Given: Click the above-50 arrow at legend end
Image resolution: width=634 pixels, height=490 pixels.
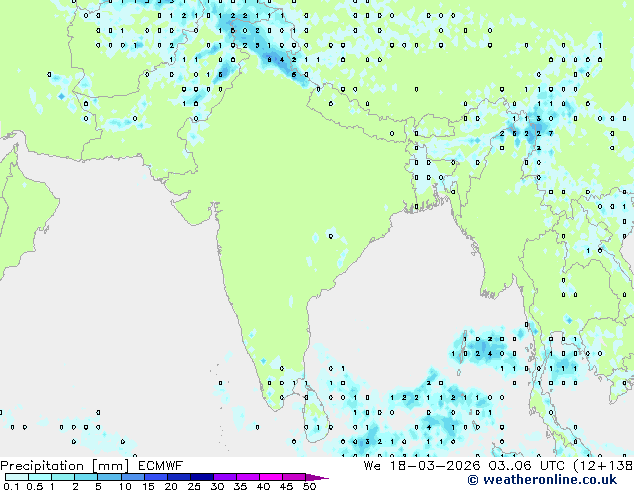Looking at the screenshot, I should [x=317, y=477].
